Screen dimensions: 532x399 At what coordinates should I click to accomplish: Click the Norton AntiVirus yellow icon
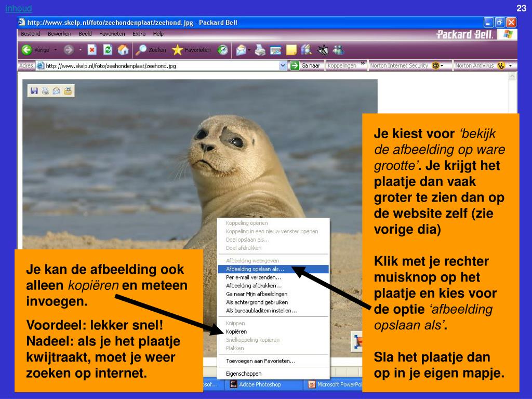click(501, 65)
